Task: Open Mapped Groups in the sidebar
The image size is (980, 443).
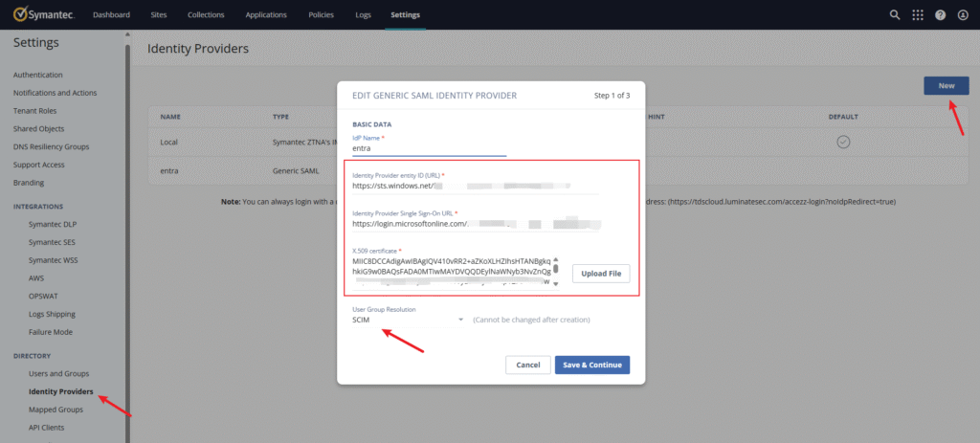Action: [56, 410]
